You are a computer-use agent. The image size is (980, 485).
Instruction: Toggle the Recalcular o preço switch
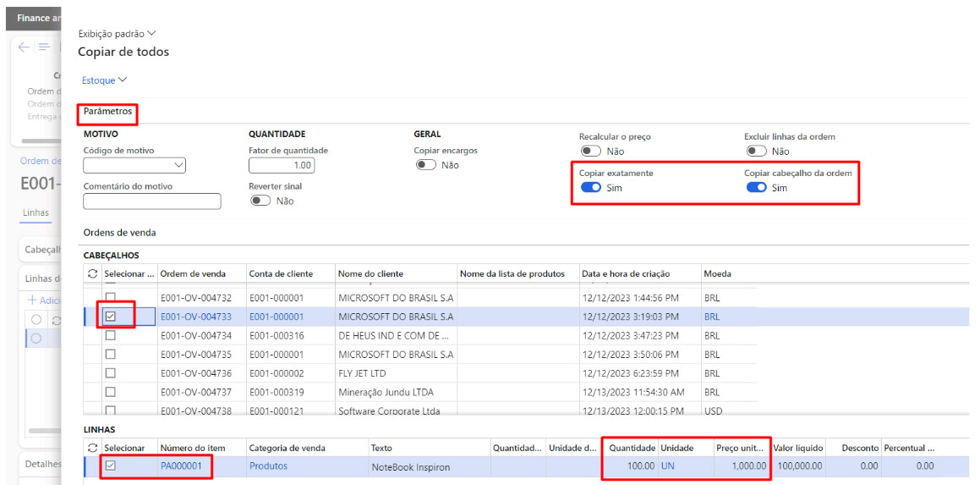click(x=590, y=152)
